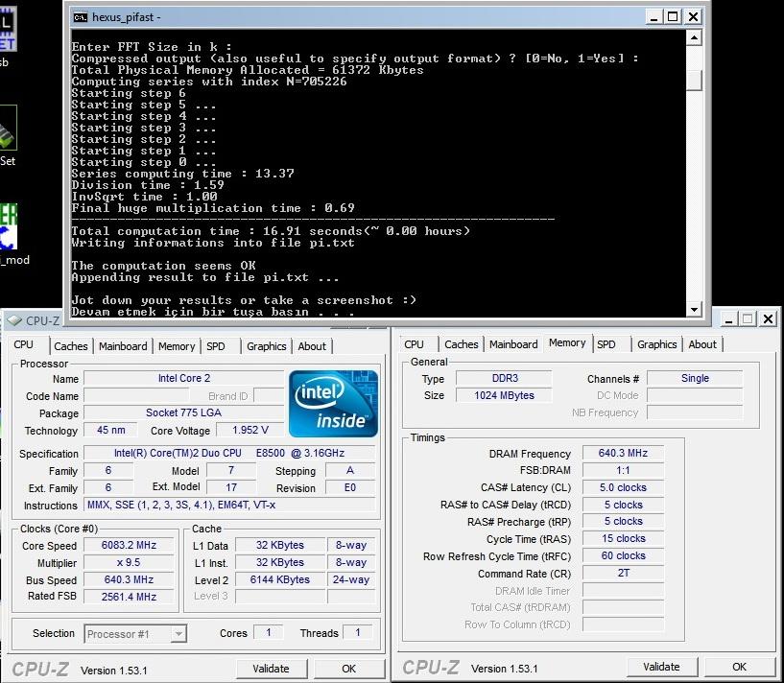Select Memory tab in right CPU-Z window
The image size is (784, 683).
coord(567,343)
